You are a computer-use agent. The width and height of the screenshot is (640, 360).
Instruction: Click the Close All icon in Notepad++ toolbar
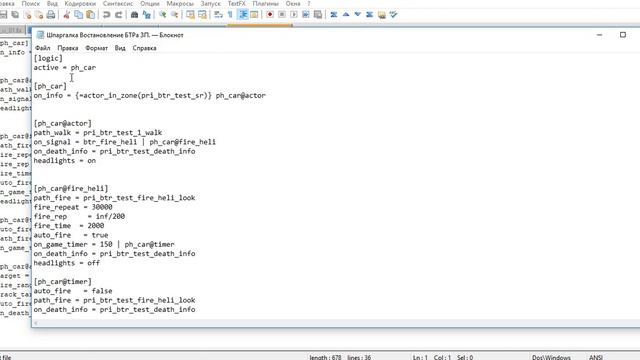tap(39, 15)
